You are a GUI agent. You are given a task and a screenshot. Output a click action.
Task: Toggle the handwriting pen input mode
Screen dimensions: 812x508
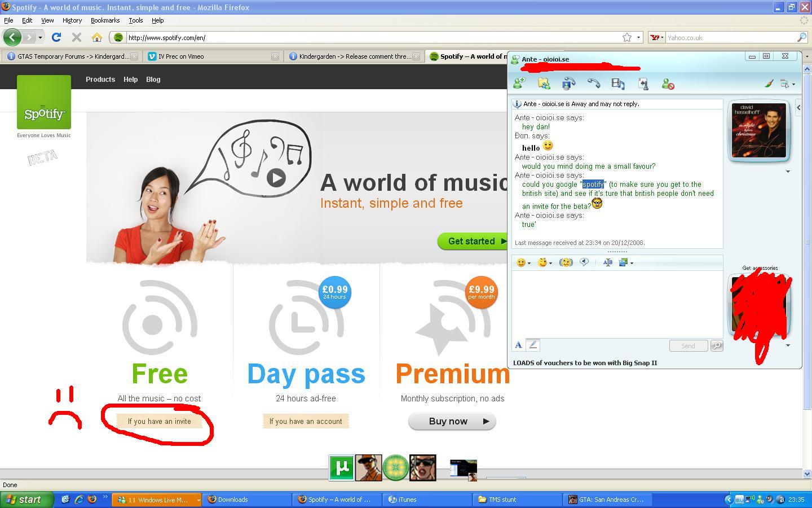pyautogui.click(x=533, y=345)
